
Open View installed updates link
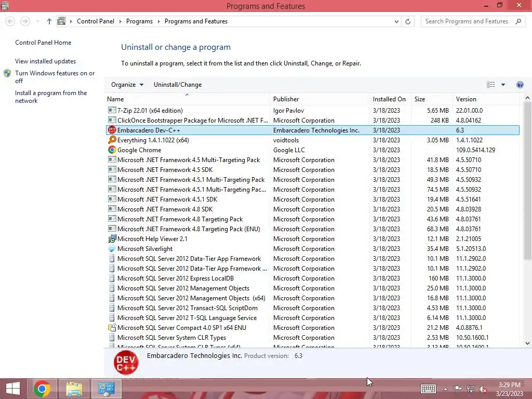(46, 61)
